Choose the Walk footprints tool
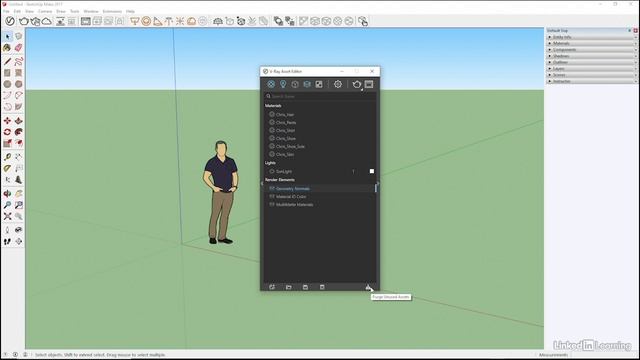Image resolution: width=640 pixels, height=360 pixels. 7,242
